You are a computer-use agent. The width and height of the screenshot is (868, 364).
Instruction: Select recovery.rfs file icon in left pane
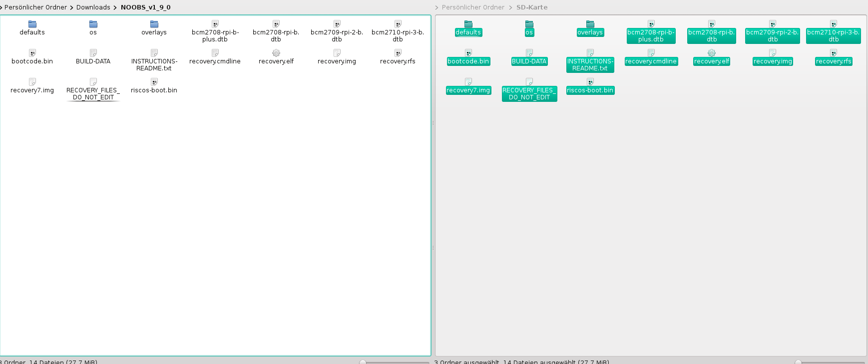(398, 53)
